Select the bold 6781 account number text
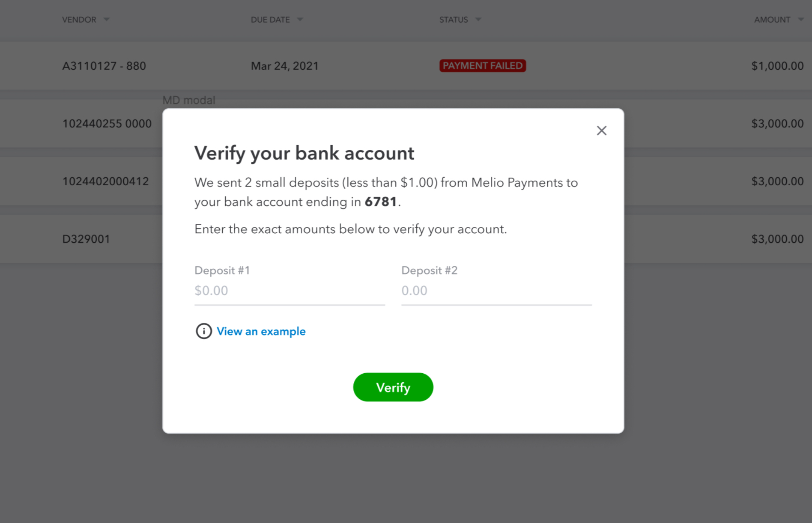The height and width of the screenshot is (523, 812). (380, 202)
